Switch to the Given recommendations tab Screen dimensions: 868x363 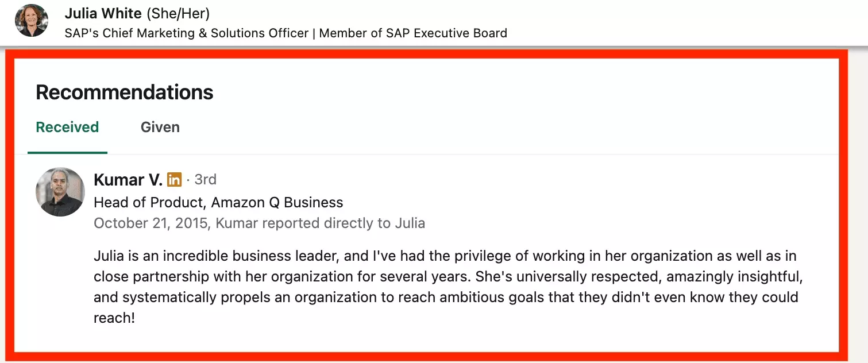(x=160, y=127)
